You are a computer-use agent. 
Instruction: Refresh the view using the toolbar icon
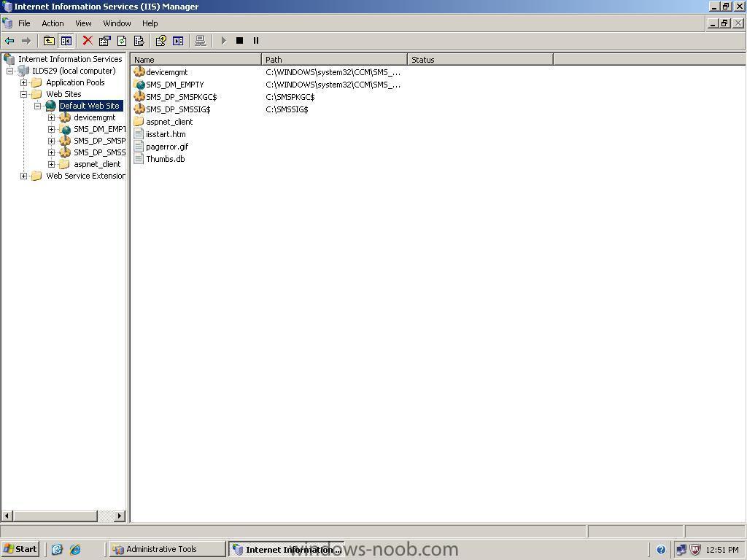122,41
